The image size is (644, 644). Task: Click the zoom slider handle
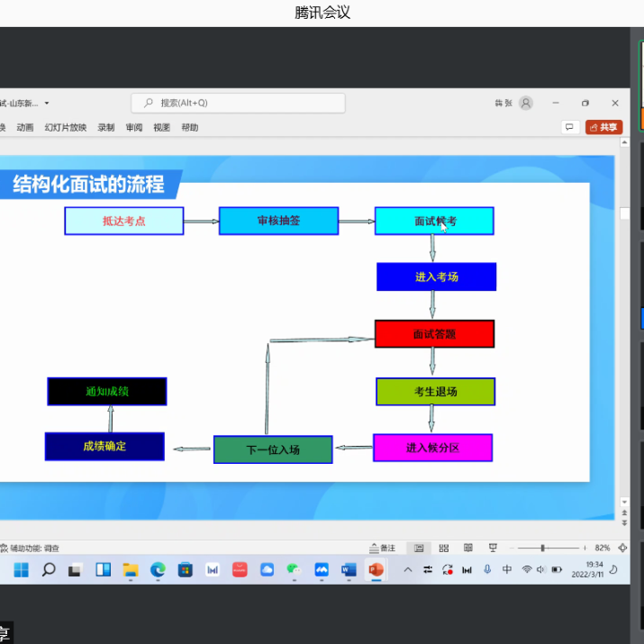(x=542, y=548)
